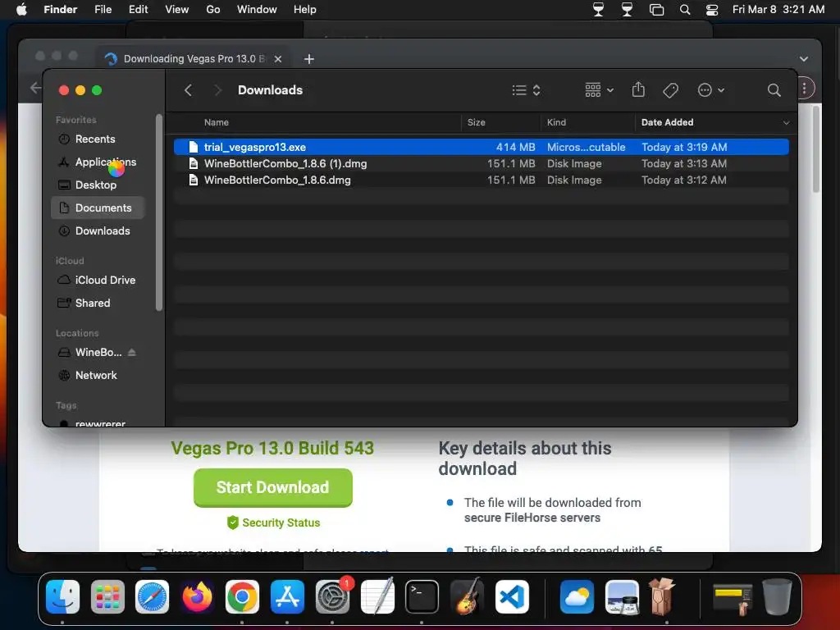
Task: Open Terminal from the Dock
Action: [x=422, y=597]
